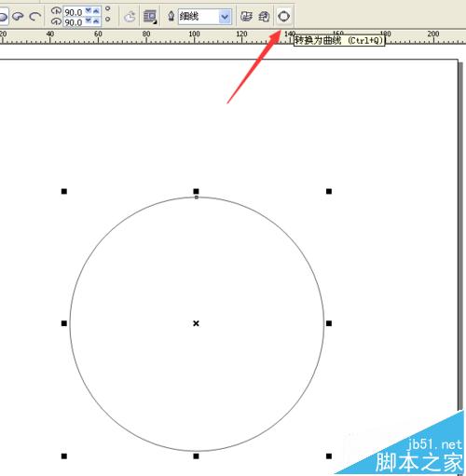Click the middle-right selection handle of the circle

329,323
